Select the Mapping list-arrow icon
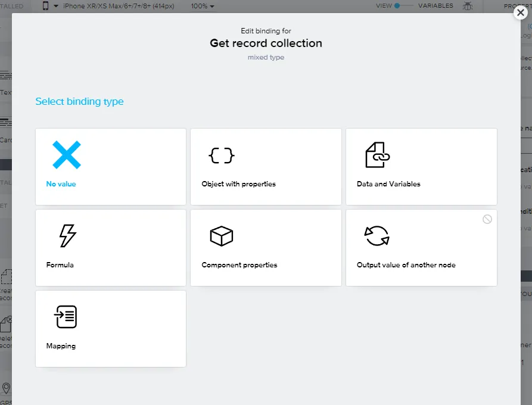 [x=66, y=317]
